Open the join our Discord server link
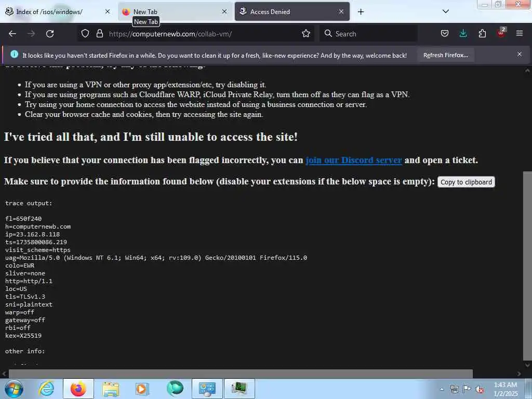The image size is (532, 399). point(353,160)
